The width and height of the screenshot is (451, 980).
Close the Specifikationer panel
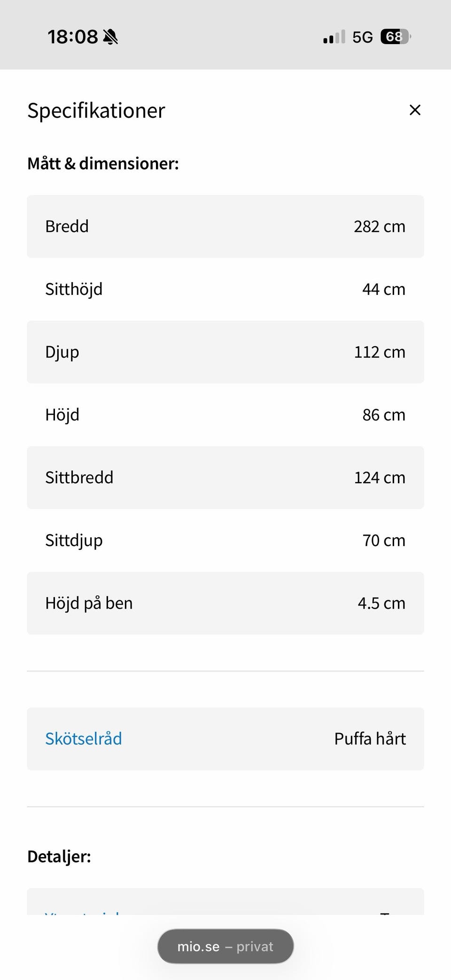[415, 110]
